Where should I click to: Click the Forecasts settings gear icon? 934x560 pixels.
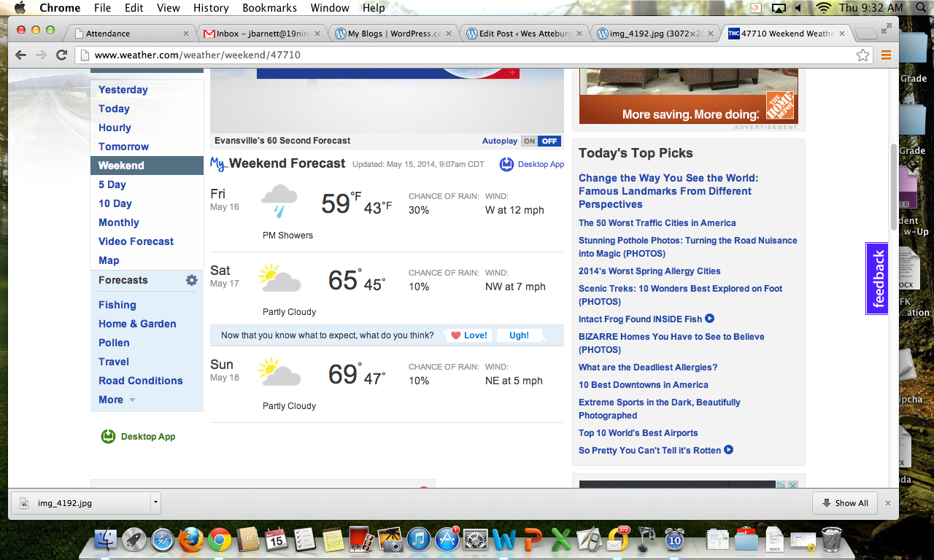(191, 280)
